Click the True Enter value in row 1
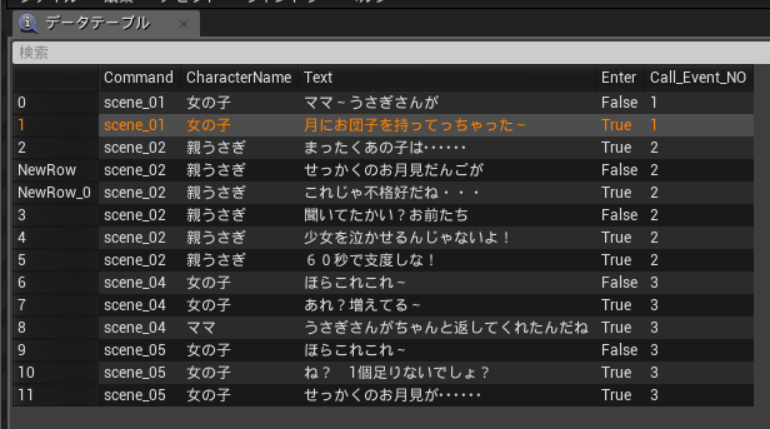Image resolution: width=770 pixels, height=429 pixels. point(616,125)
